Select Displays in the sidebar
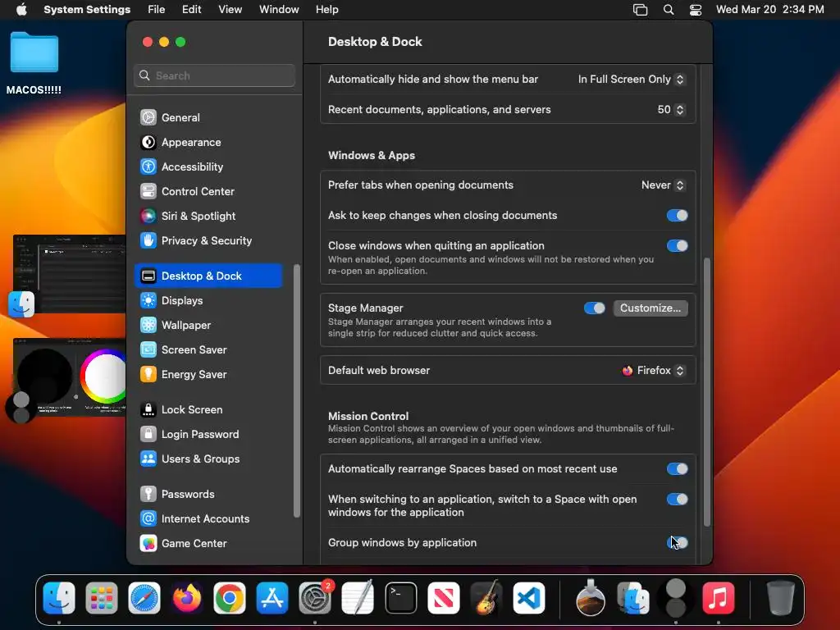 point(208,300)
